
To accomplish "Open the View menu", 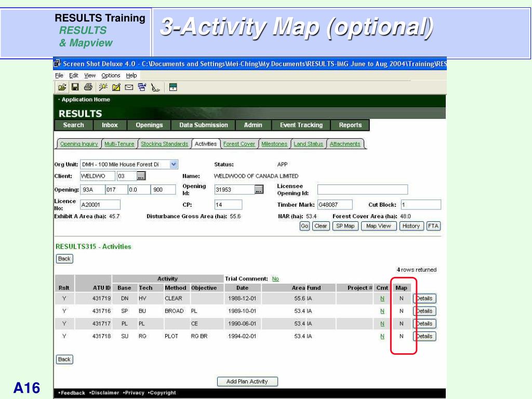I will (x=90, y=75).
